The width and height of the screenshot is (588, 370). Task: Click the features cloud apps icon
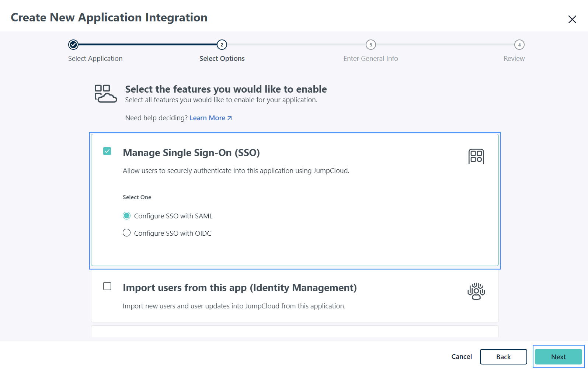105,94
